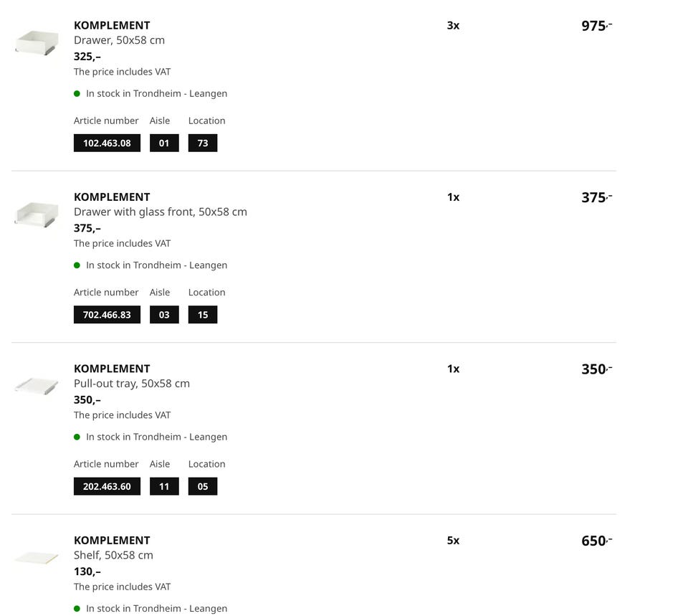
Task: Open Pull-out tray, 50x58 cm product link
Action: (x=131, y=384)
